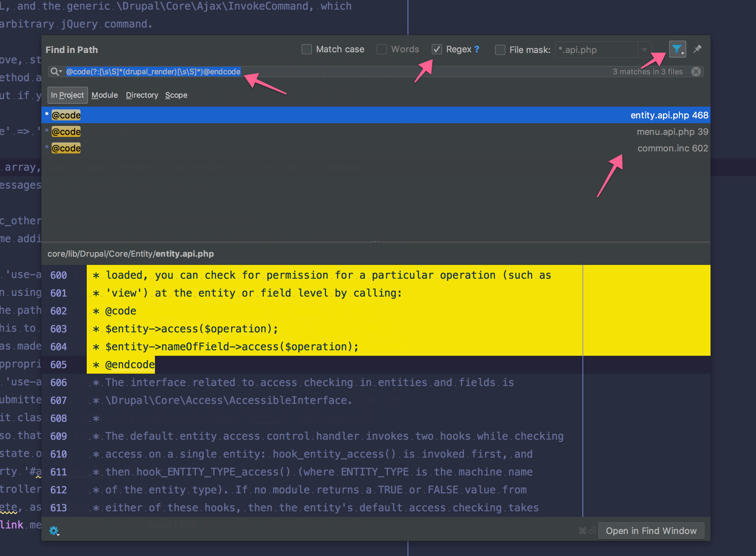Click the search magnifier history icon

(x=56, y=72)
